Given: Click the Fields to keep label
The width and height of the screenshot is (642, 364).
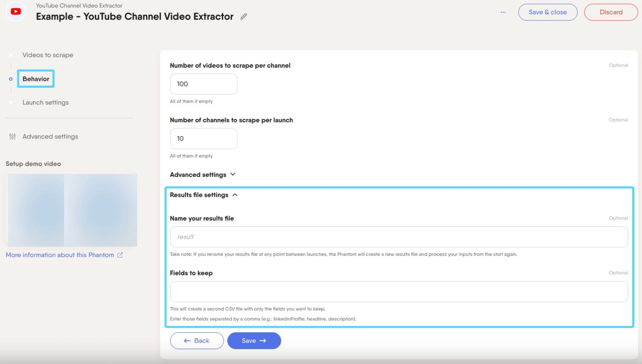Looking at the screenshot, I should coord(191,273).
